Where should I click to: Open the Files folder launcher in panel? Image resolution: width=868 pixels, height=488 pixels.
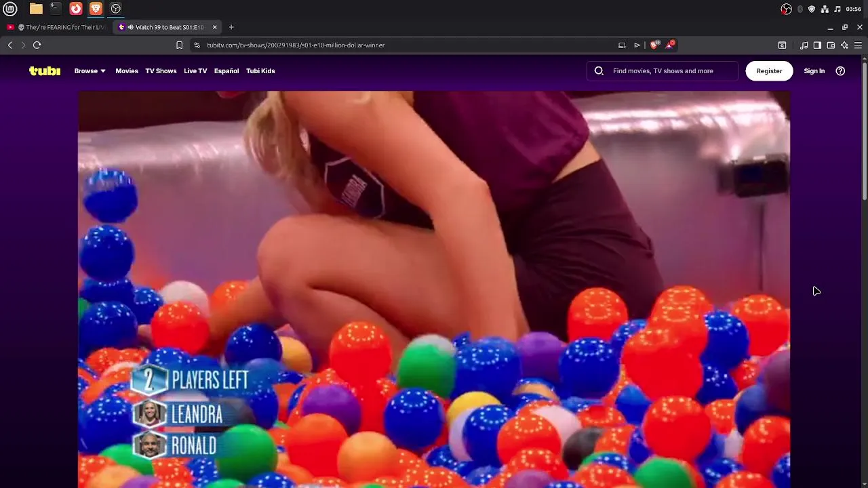pos(36,9)
